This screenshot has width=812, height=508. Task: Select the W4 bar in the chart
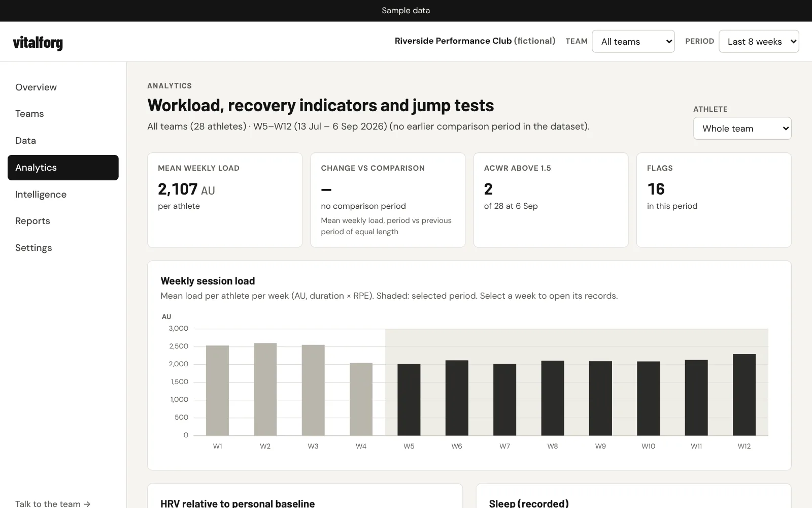click(x=361, y=399)
